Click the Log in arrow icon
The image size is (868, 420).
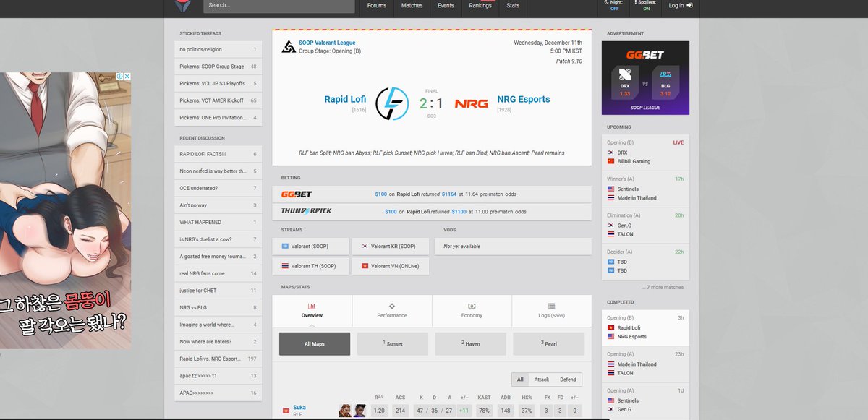689,5
